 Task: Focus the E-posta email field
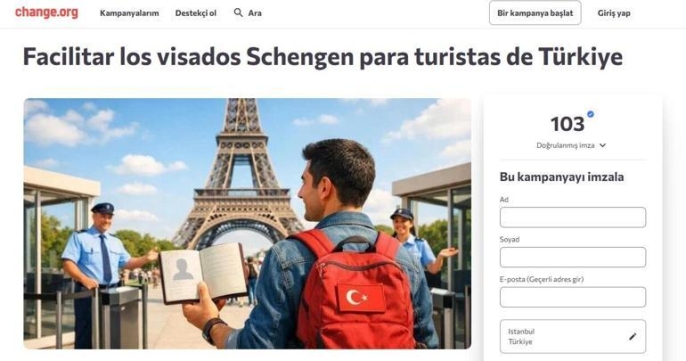[573, 297]
